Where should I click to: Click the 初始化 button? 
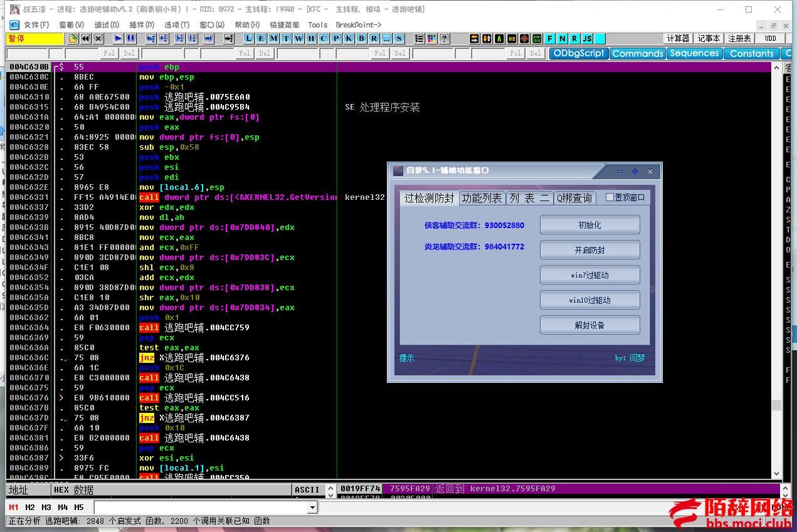tap(589, 225)
